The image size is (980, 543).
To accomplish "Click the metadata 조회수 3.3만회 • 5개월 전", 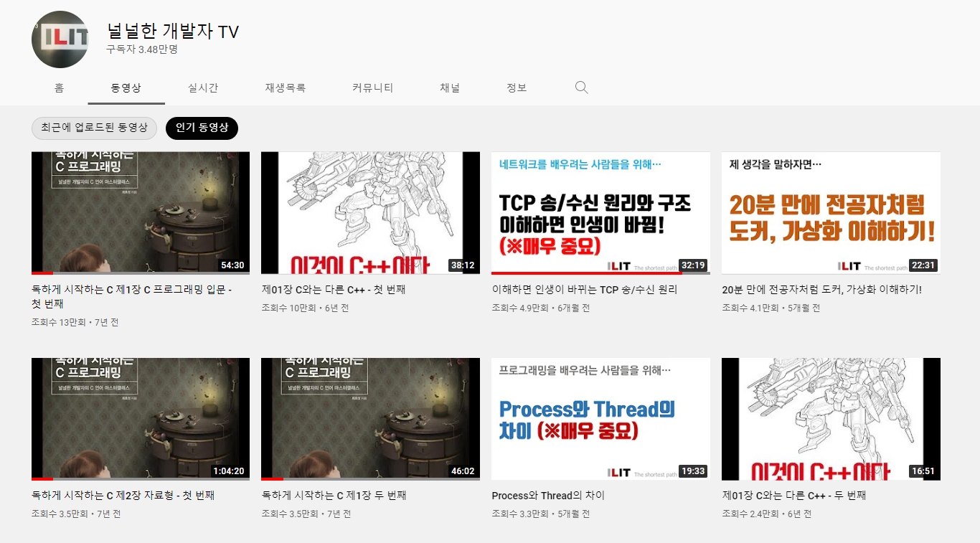I will [540, 514].
